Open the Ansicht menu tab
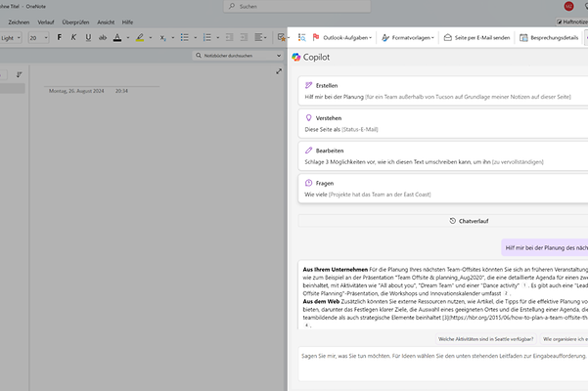 106,21
